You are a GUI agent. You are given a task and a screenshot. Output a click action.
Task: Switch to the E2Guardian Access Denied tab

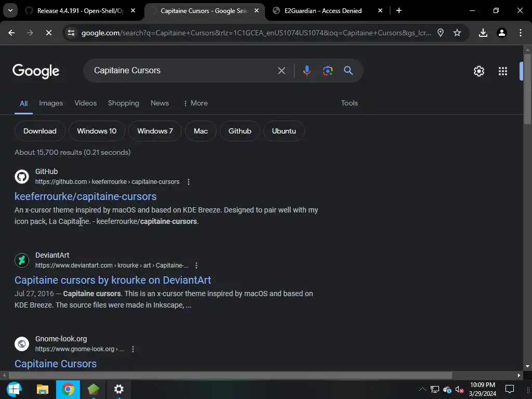pos(323,11)
